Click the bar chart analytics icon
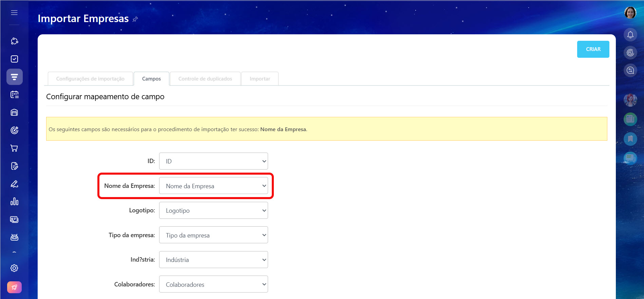Screen dimensions: 644x299 pos(14,201)
